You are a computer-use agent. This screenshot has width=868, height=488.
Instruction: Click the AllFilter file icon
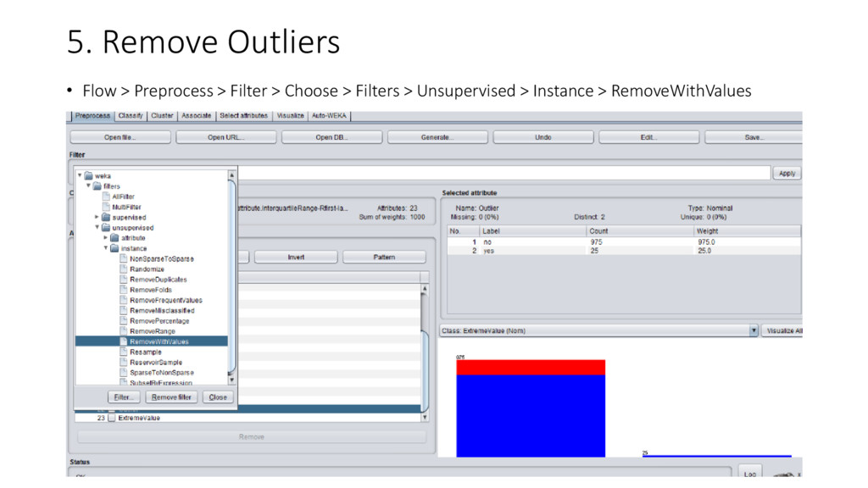point(106,197)
